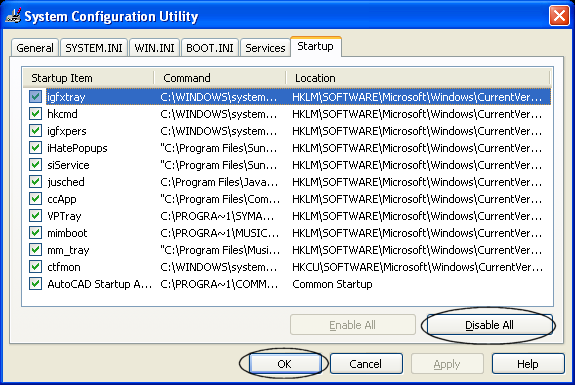
Task: Click the mm_tray command Program Files\Musi path
Action: click(220, 250)
